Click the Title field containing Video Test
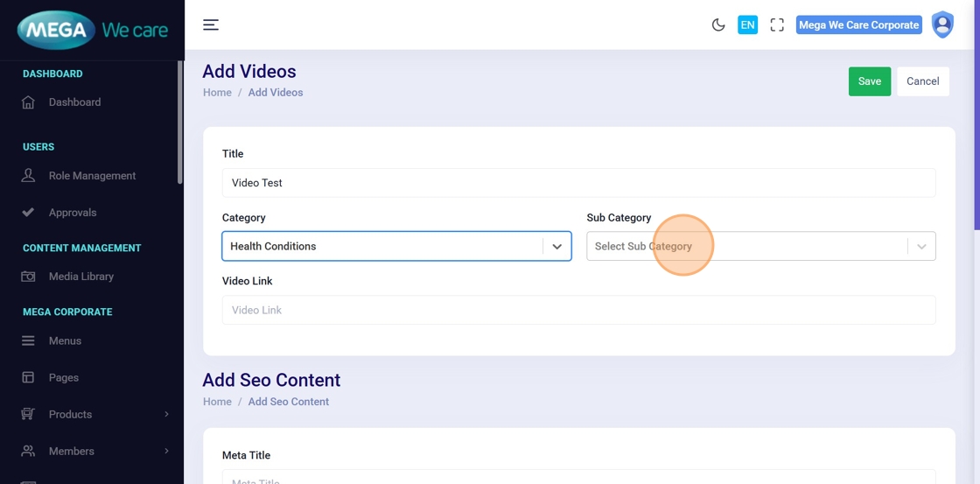 point(578,183)
